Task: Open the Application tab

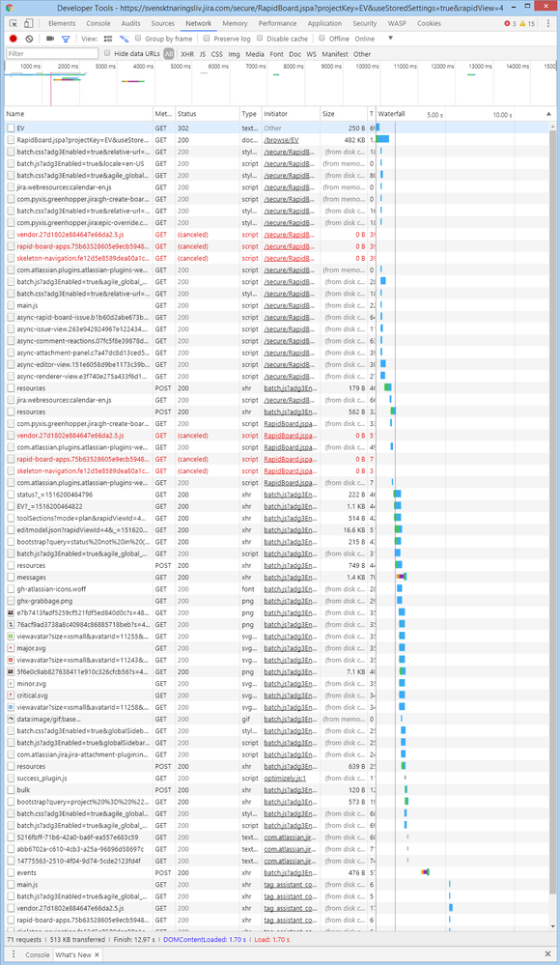Action: click(325, 23)
